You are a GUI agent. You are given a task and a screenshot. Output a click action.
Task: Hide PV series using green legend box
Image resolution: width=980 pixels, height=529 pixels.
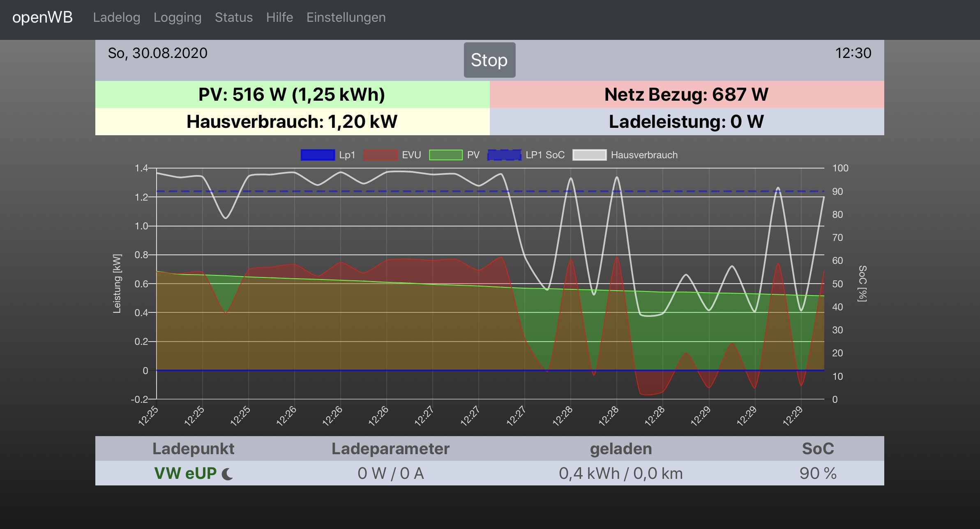click(x=446, y=155)
